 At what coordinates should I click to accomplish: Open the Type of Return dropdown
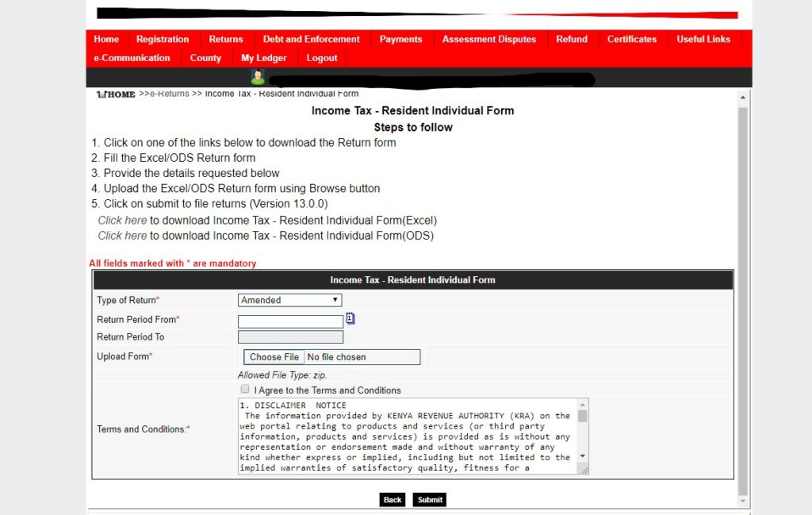289,300
